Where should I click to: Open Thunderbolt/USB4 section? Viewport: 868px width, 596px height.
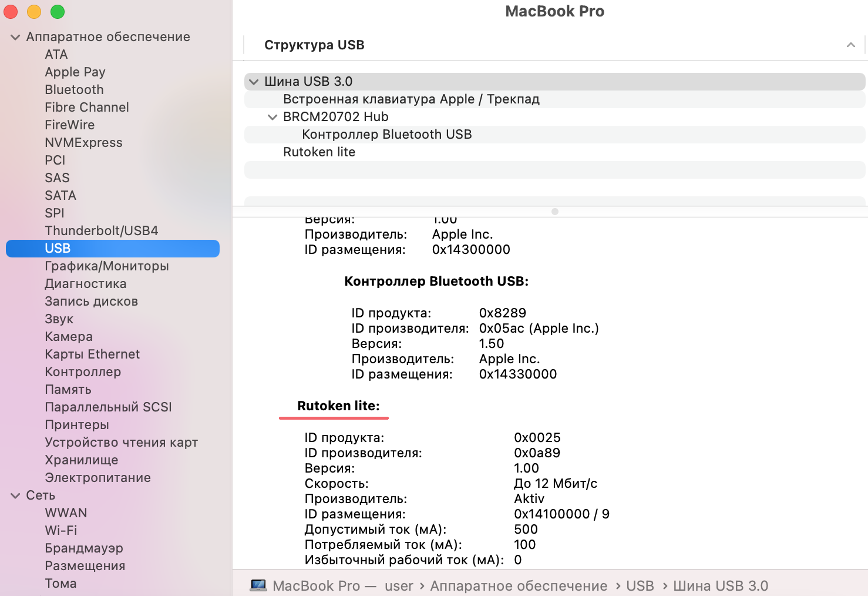pos(102,231)
